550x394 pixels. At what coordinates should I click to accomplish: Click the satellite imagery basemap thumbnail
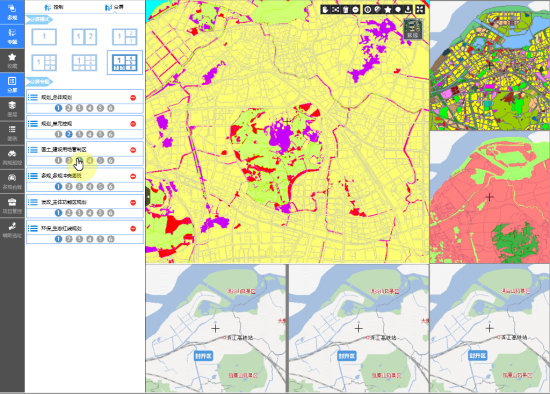coord(412,28)
